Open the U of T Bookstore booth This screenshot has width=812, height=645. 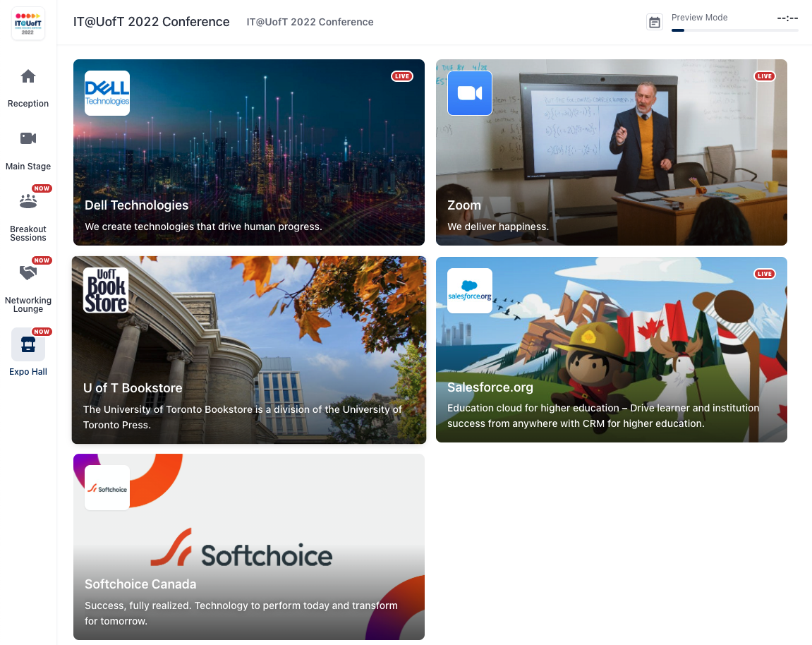(249, 350)
